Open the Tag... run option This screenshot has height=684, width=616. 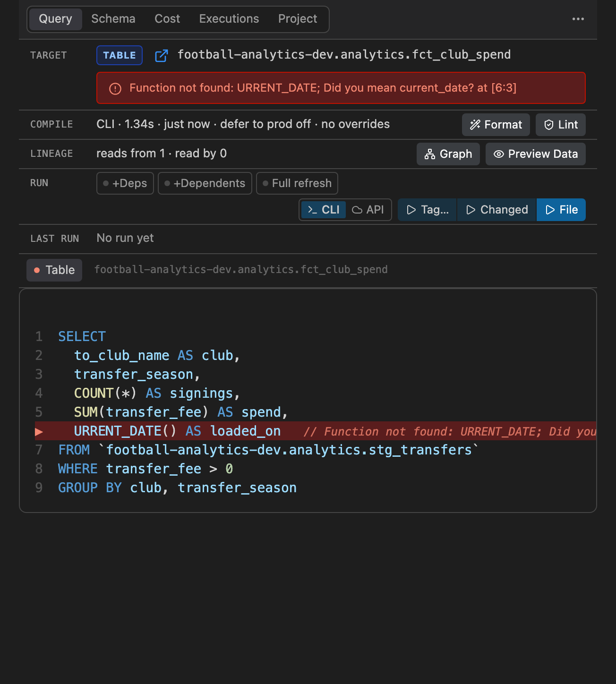coord(428,210)
